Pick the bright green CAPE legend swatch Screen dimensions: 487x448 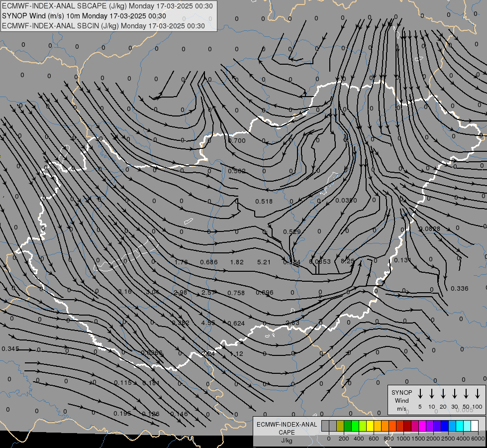355,426
